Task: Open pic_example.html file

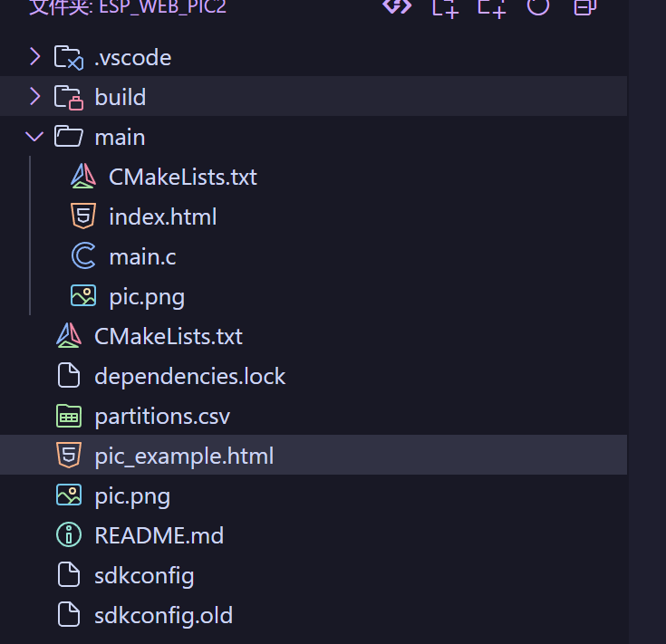Action: click(x=184, y=456)
